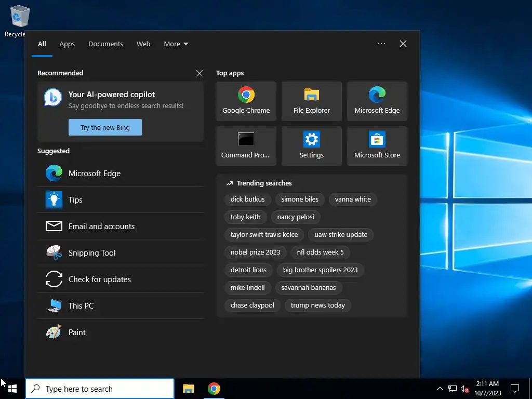Close the search panel
532x399 pixels.
pyautogui.click(x=403, y=44)
